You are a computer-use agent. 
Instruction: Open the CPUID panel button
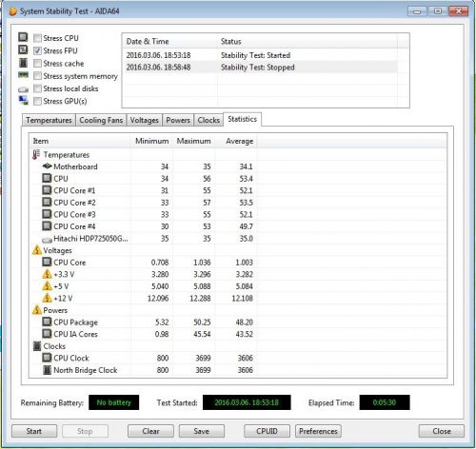(x=267, y=431)
